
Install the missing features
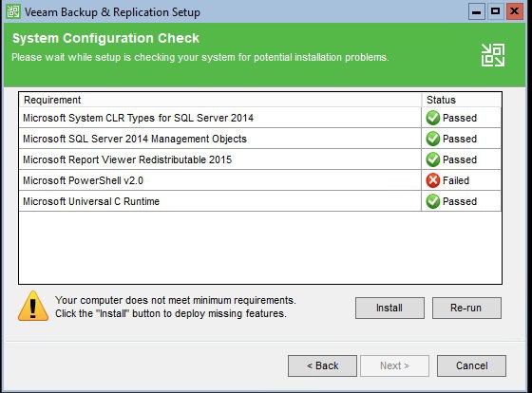[389, 308]
